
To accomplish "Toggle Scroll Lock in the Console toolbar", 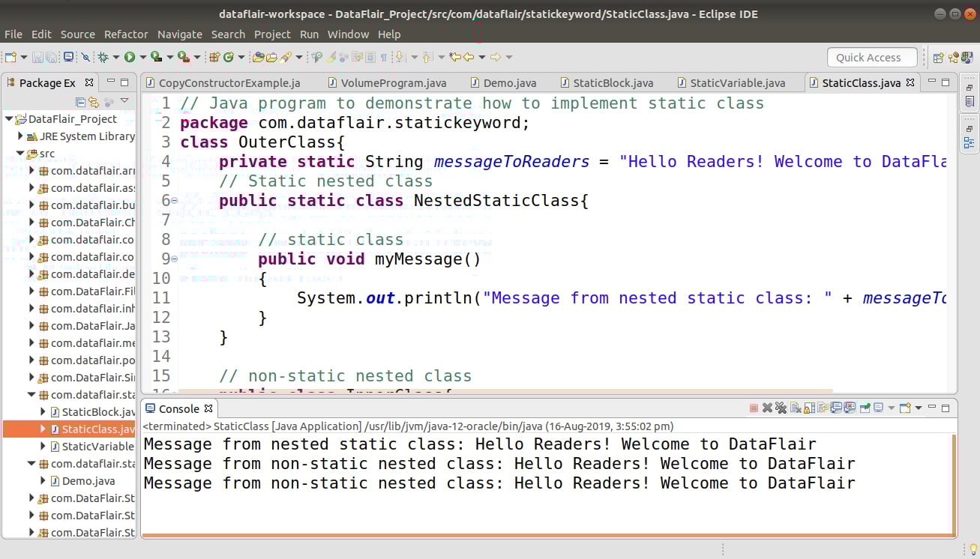I will click(810, 408).
